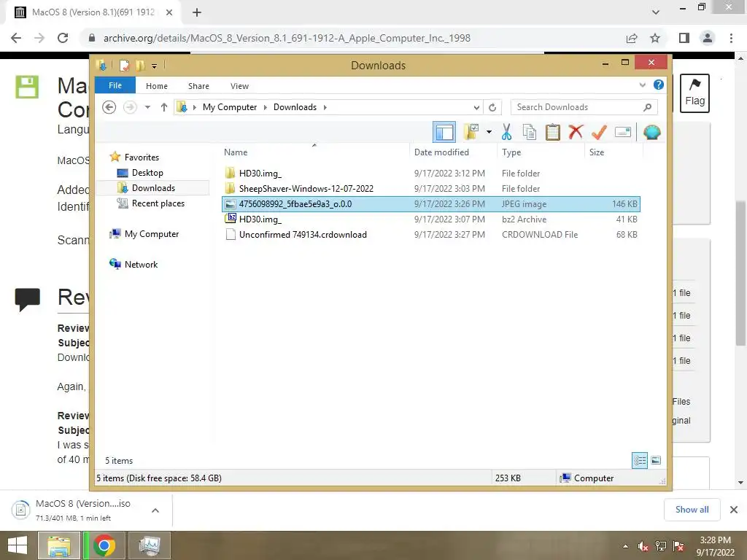Click the New Folder icon in Quick Access Toolbar
This screenshot has width=747, height=560.
point(140,65)
